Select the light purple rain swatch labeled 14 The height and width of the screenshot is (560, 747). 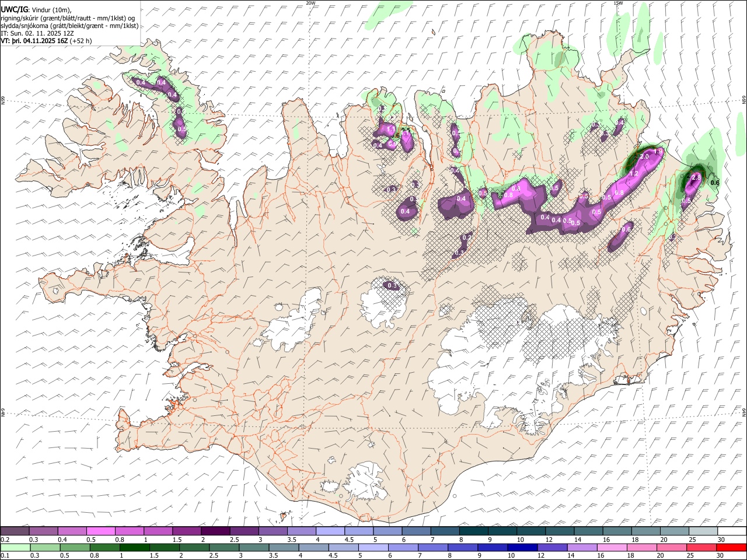[x=582, y=547]
